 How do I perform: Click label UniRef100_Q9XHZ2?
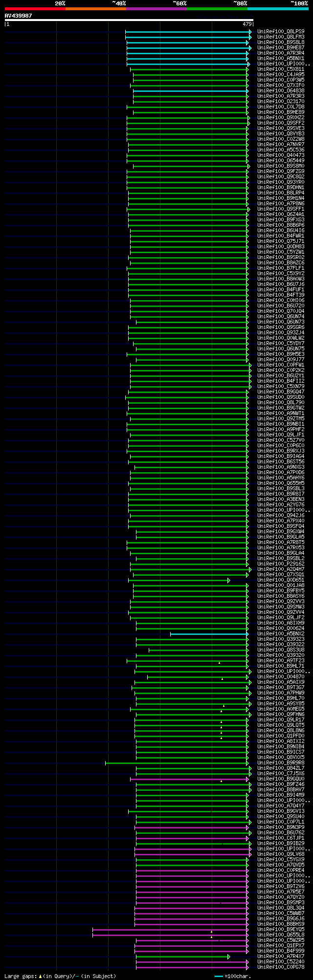[281, 117]
